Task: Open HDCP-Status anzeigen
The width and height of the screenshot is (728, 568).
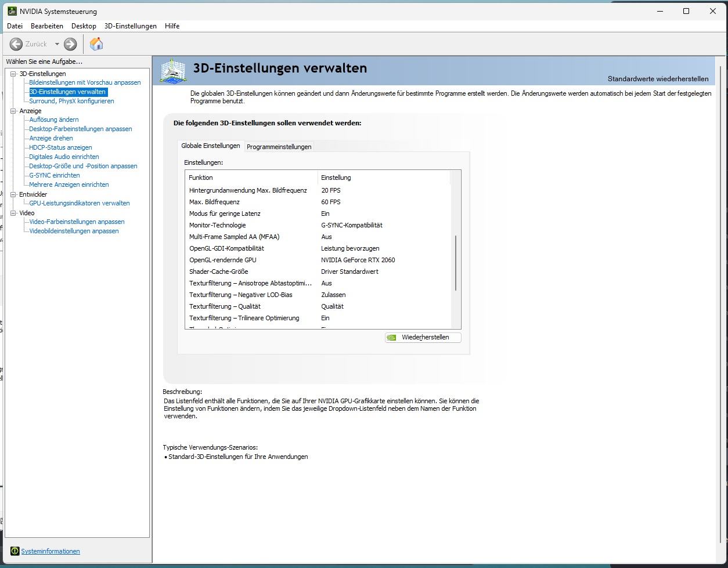Action: tap(60, 147)
